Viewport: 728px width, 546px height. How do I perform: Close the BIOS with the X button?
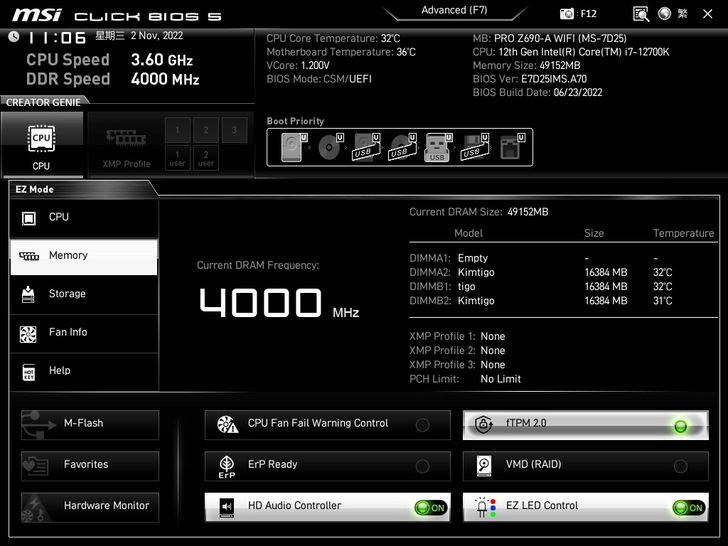[x=708, y=14]
